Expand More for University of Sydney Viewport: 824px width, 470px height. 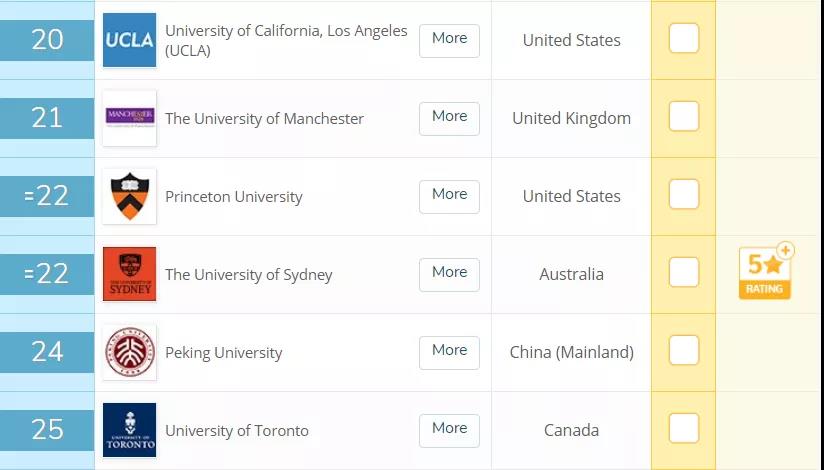(449, 273)
